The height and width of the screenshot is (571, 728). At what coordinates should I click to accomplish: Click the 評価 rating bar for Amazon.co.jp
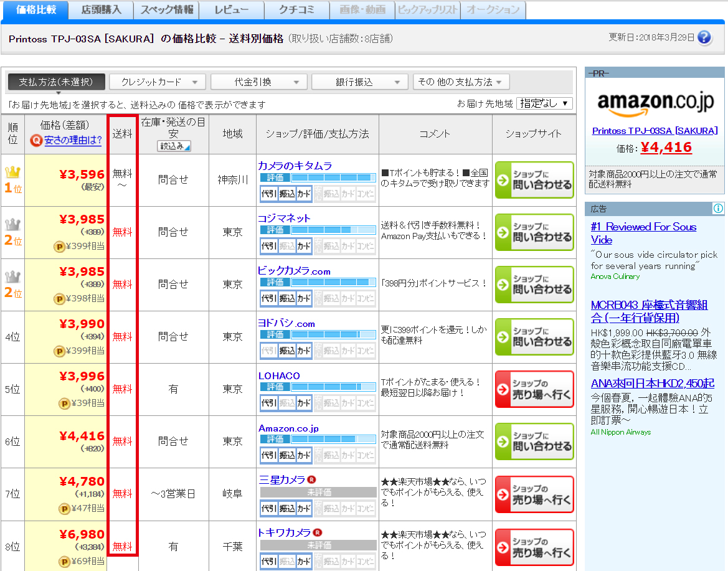click(318, 439)
